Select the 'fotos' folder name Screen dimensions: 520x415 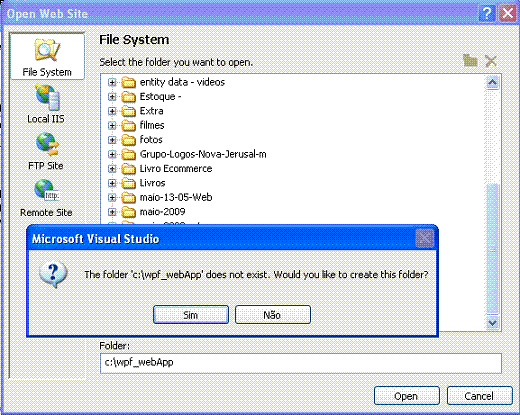click(151, 140)
